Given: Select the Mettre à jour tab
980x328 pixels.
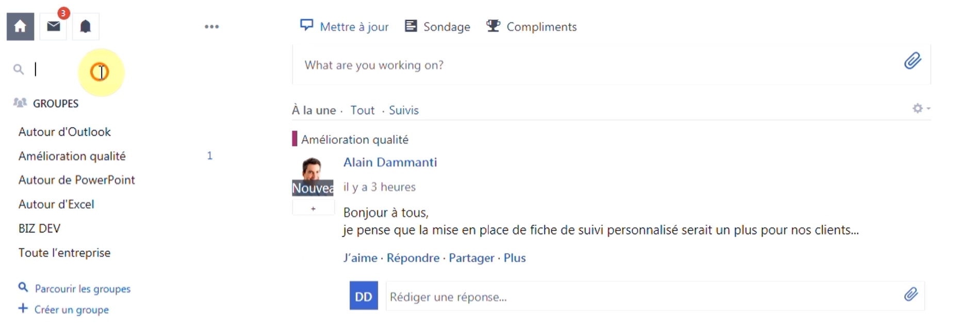Looking at the screenshot, I should pyautogui.click(x=344, y=26).
